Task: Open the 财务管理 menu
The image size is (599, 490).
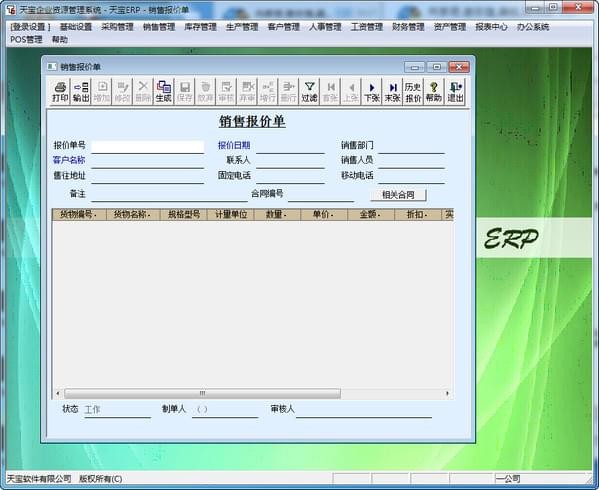Action: pyautogui.click(x=408, y=27)
